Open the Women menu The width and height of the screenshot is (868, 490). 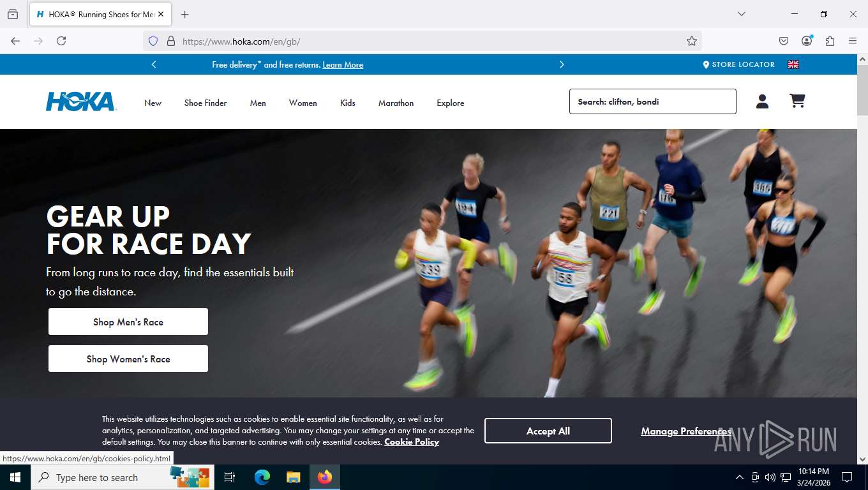(303, 103)
